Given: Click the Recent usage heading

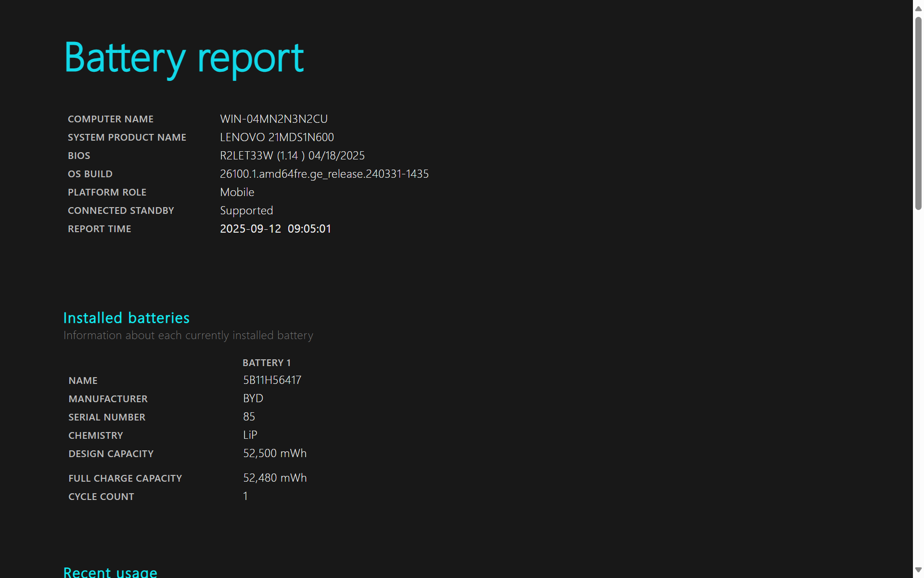Looking at the screenshot, I should [x=110, y=572].
